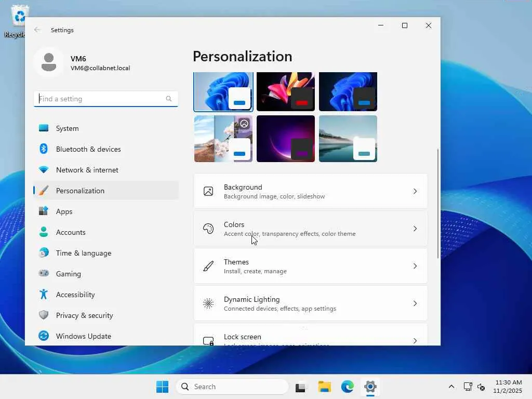The width and height of the screenshot is (532, 399).
Task: Open Privacy & security settings
Action: pyautogui.click(x=106, y=315)
